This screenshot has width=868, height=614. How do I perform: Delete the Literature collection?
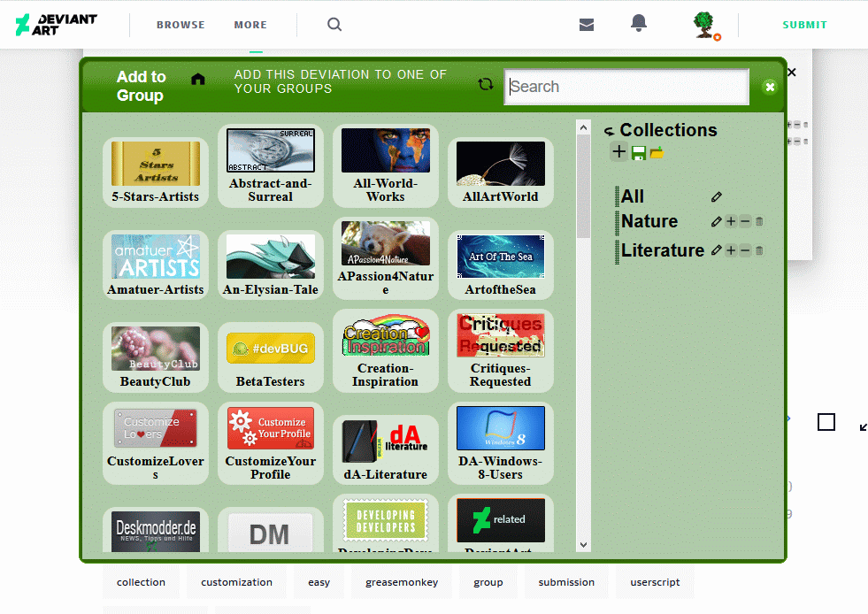(759, 250)
